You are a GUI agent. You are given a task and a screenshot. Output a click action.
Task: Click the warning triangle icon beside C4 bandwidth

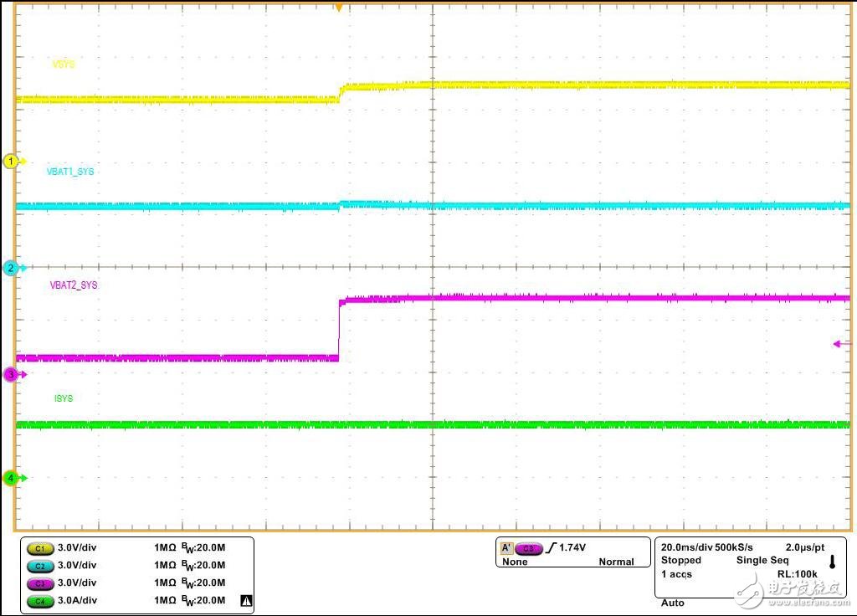click(245, 600)
